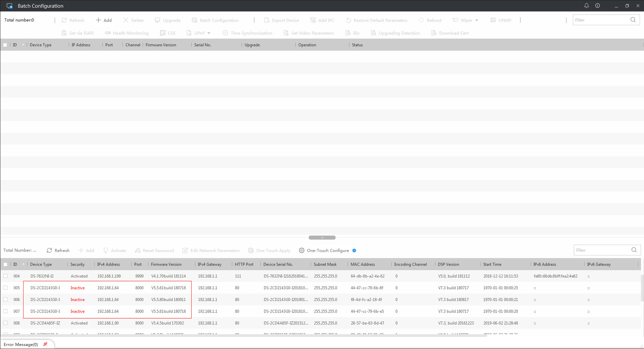Viewport: 644px width, 349px height.
Task: Click into the top Filter input field
Action: [x=601, y=20]
